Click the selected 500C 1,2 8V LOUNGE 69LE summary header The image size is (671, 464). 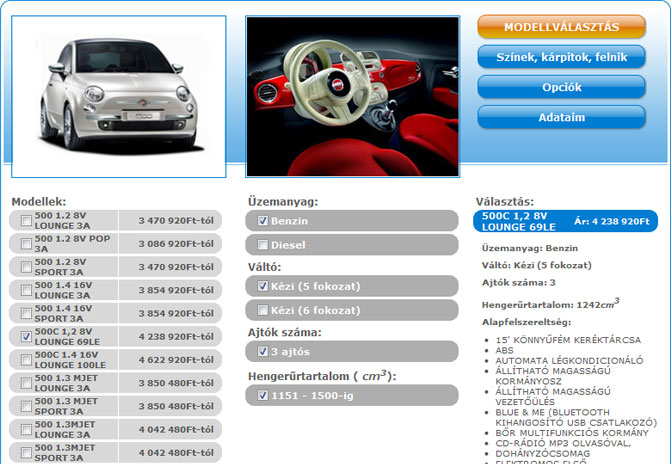tap(565, 221)
